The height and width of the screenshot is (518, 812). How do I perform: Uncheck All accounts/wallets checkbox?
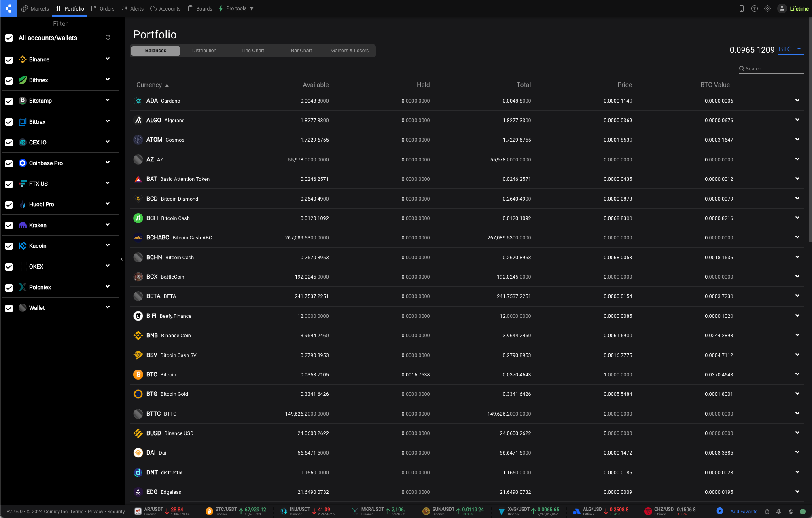tap(9, 38)
